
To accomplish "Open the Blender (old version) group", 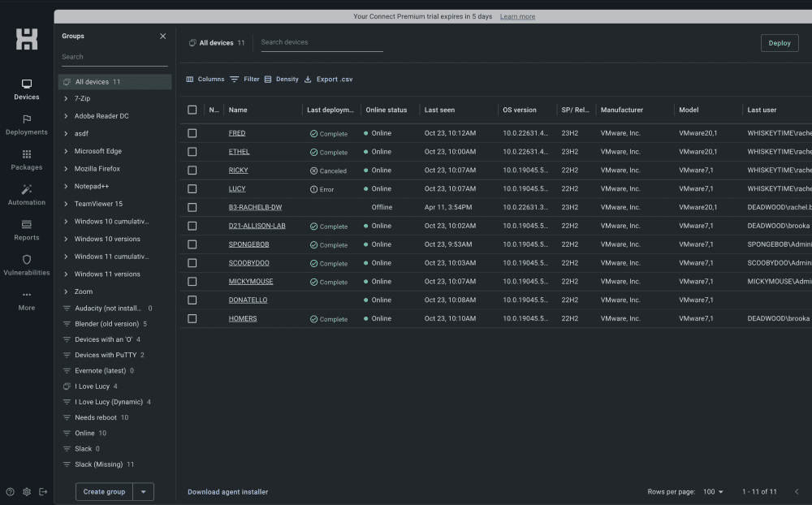I will click(x=105, y=324).
